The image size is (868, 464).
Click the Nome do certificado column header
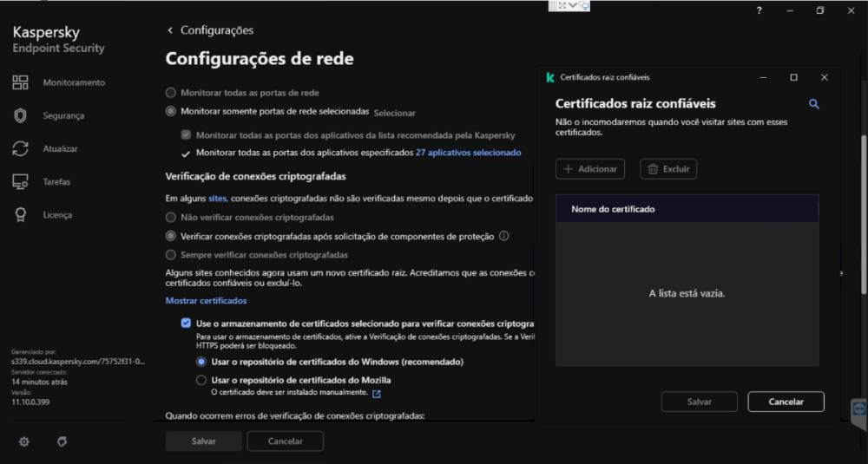click(x=687, y=209)
